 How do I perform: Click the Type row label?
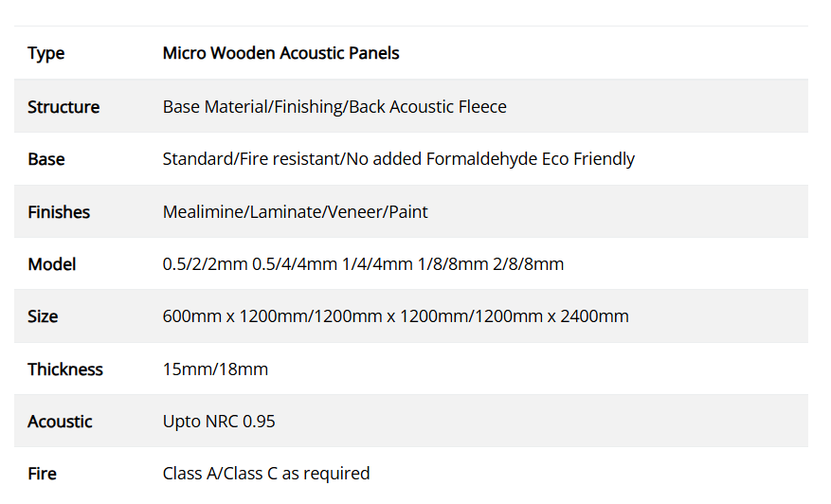click(46, 54)
